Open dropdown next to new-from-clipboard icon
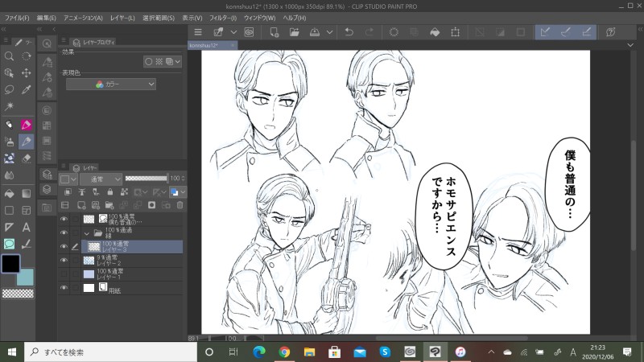This screenshot has width=644, height=362. click(233, 32)
